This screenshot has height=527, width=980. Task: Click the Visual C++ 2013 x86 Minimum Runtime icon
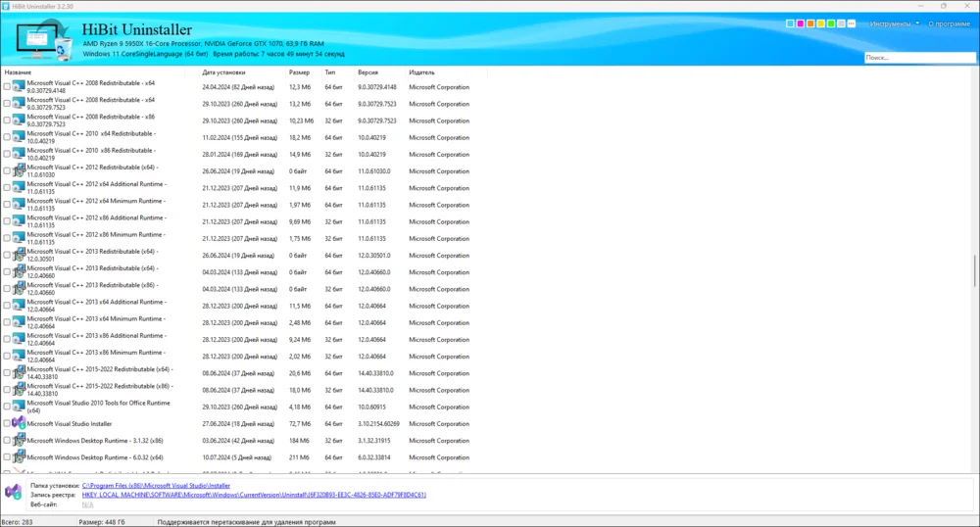coord(19,356)
